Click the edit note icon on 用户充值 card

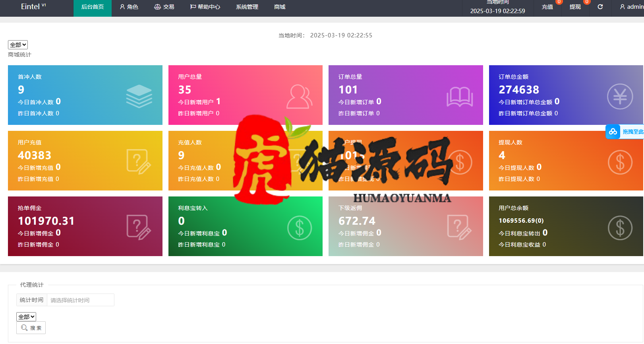pos(139,161)
